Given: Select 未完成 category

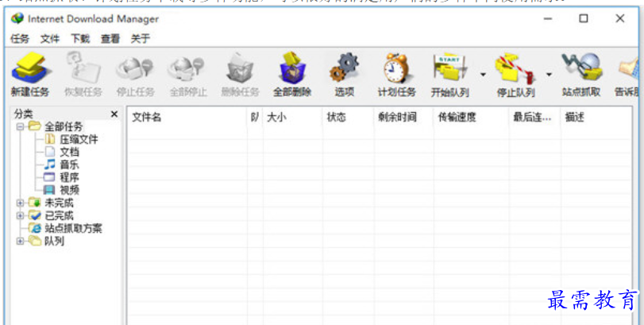Looking at the screenshot, I should point(59,203).
